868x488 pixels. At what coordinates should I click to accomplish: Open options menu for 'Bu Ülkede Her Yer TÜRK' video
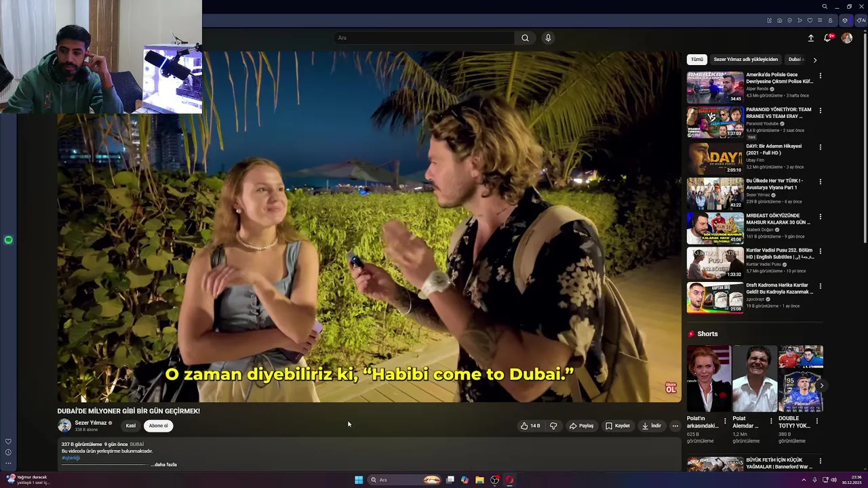pyautogui.click(x=820, y=182)
